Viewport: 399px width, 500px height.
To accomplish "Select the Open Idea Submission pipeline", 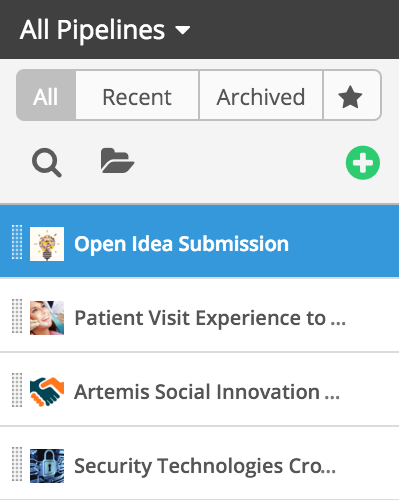I will (x=199, y=241).
